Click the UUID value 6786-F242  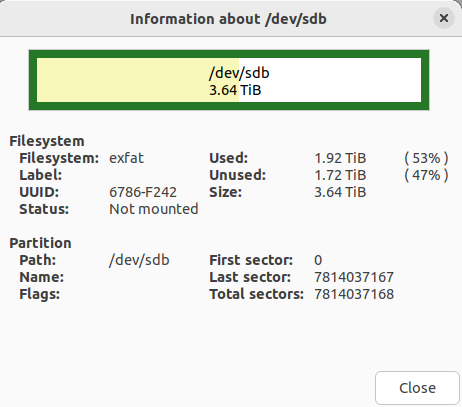[143, 192]
